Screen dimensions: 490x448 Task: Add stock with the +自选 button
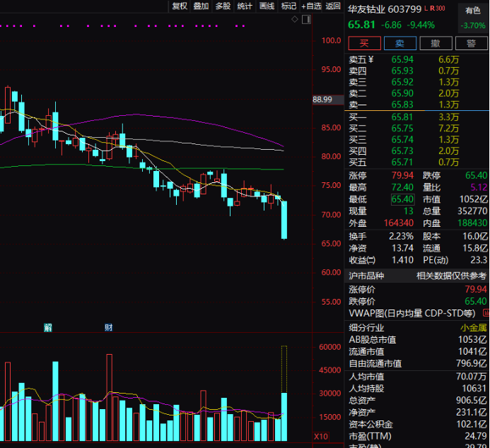(311, 6)
